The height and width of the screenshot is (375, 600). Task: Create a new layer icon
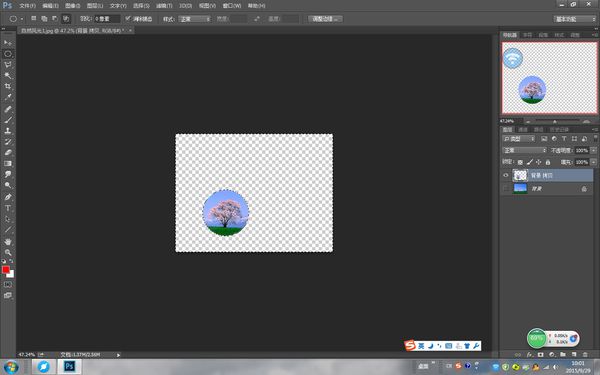coord(574,354)
